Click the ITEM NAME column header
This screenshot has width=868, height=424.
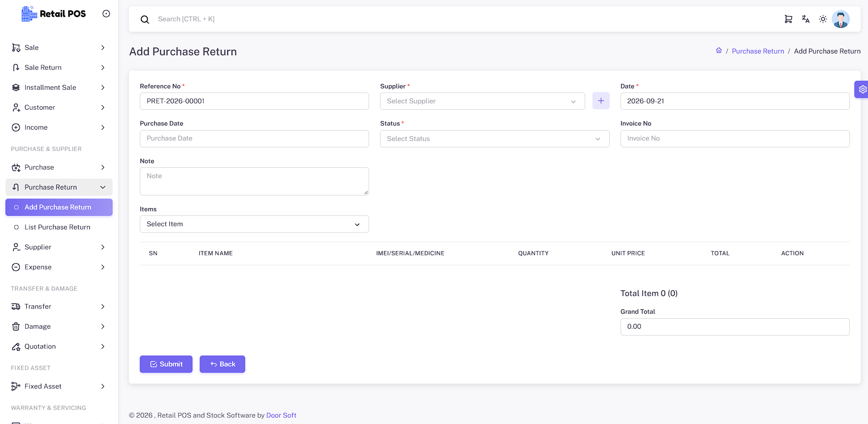pos(216,253)
